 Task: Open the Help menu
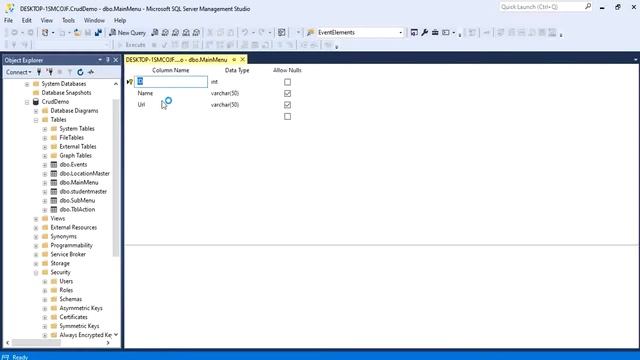point(120,20)
